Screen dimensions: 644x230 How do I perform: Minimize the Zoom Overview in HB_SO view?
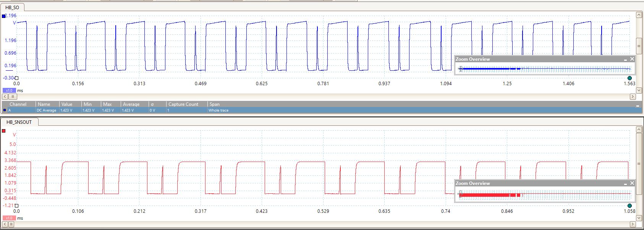(625, 60)
